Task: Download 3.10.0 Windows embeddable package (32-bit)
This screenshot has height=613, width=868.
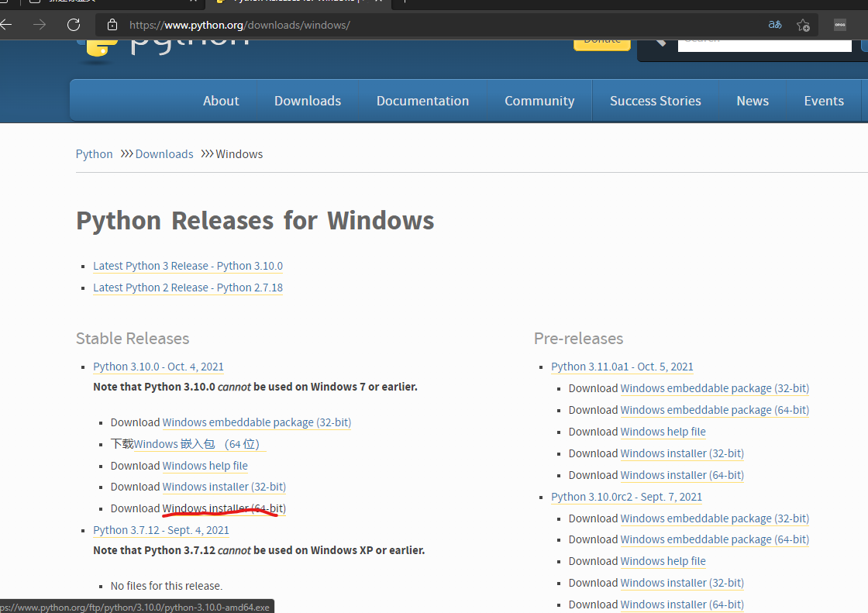Action: (257, 422)
